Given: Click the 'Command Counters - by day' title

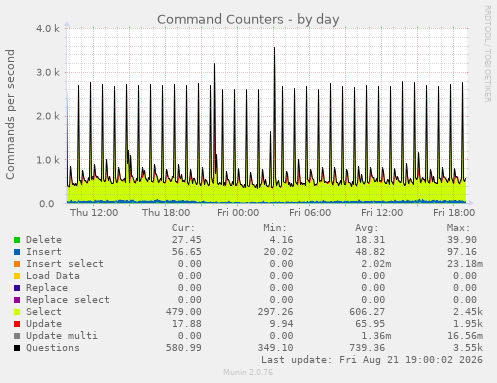Looking at the screenshot, I should pyautogui.click(x=248, y=20).
